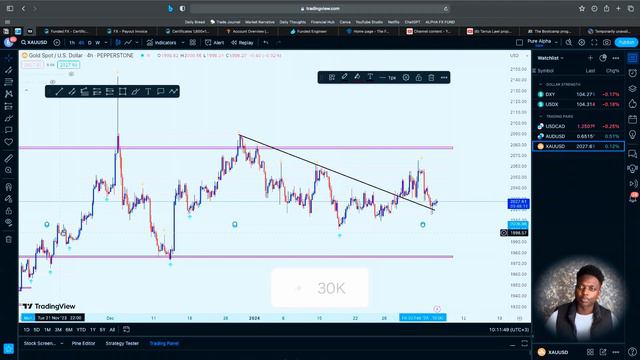Open the Indicators dialog

tap(162, 42)
